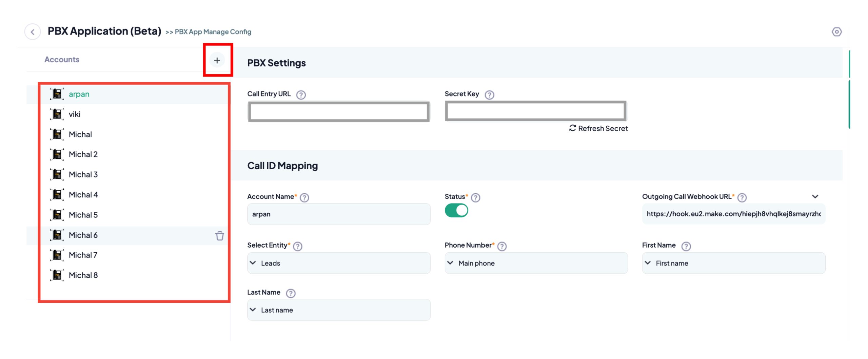This screenshot has height=359, width=868.
Task: Click into the Secret Key field
Action: click(536, 111)
